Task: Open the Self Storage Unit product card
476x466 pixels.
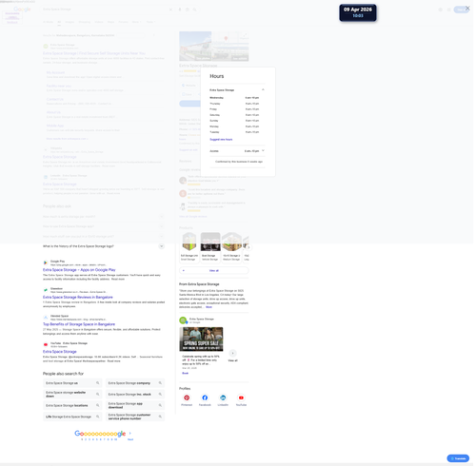Action: pos(189,247)
